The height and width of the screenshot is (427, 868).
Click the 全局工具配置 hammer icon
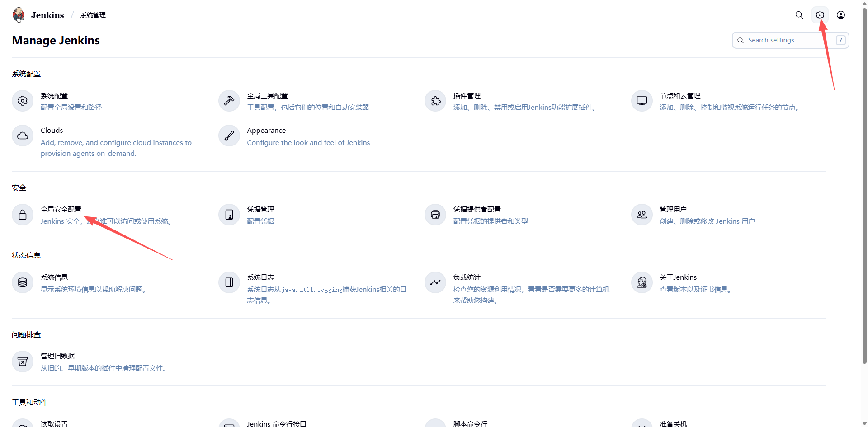[229, 101]
